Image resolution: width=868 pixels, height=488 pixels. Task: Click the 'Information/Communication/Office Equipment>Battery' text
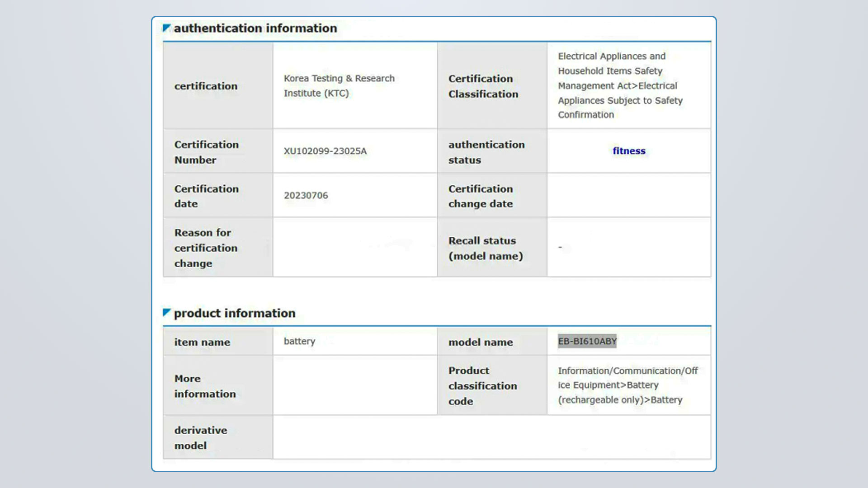click(x=628, y=385)
